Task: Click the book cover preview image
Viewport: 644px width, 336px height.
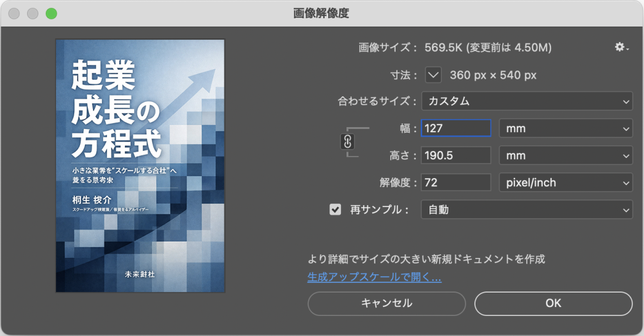Action: (140, 166)
